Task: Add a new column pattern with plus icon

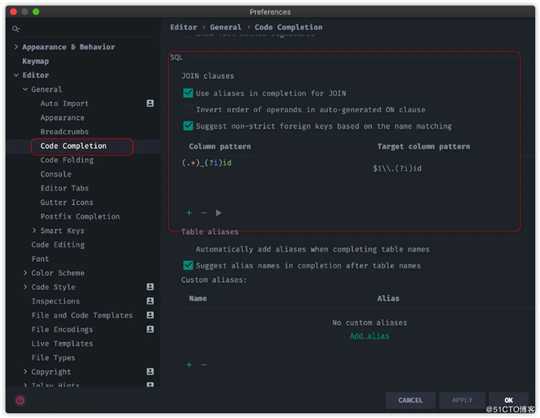Action: [x=189, y=212]
